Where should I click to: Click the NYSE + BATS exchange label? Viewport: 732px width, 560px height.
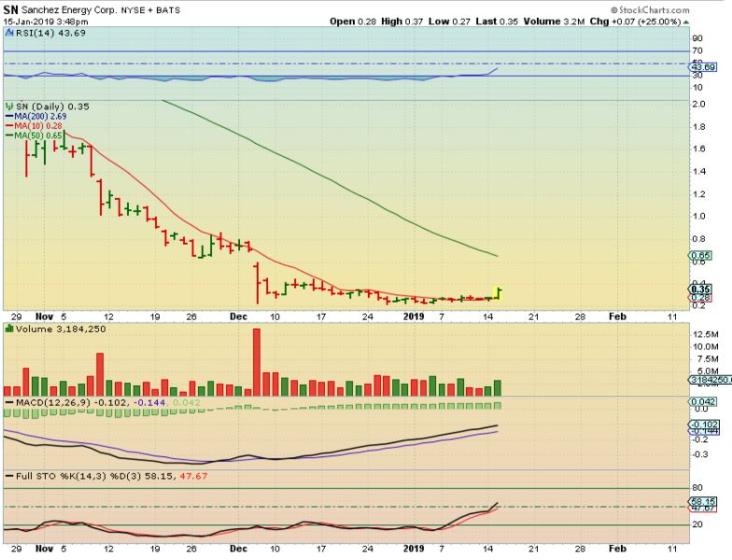150,10
